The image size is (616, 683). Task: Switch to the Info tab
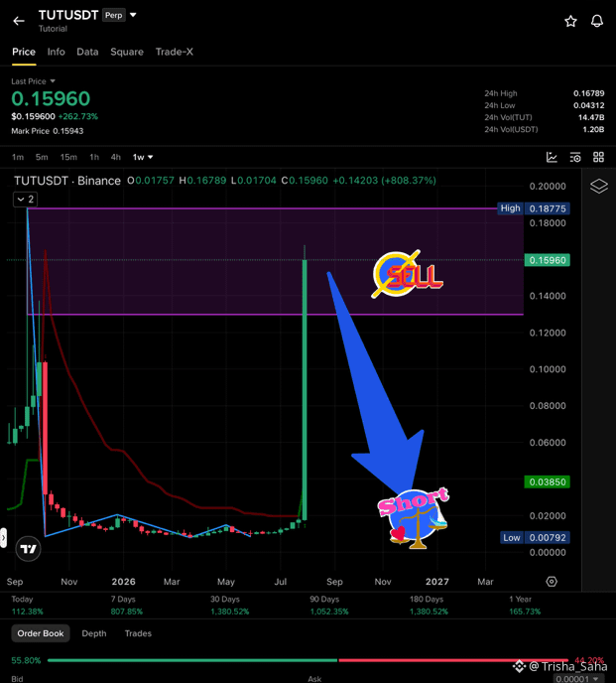pyautogui.click(x=57, y=52)
